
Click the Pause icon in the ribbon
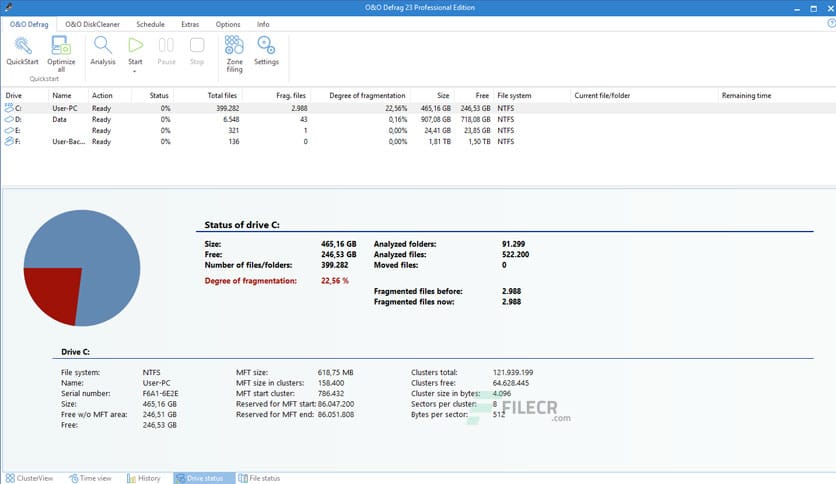click(167, 46)
